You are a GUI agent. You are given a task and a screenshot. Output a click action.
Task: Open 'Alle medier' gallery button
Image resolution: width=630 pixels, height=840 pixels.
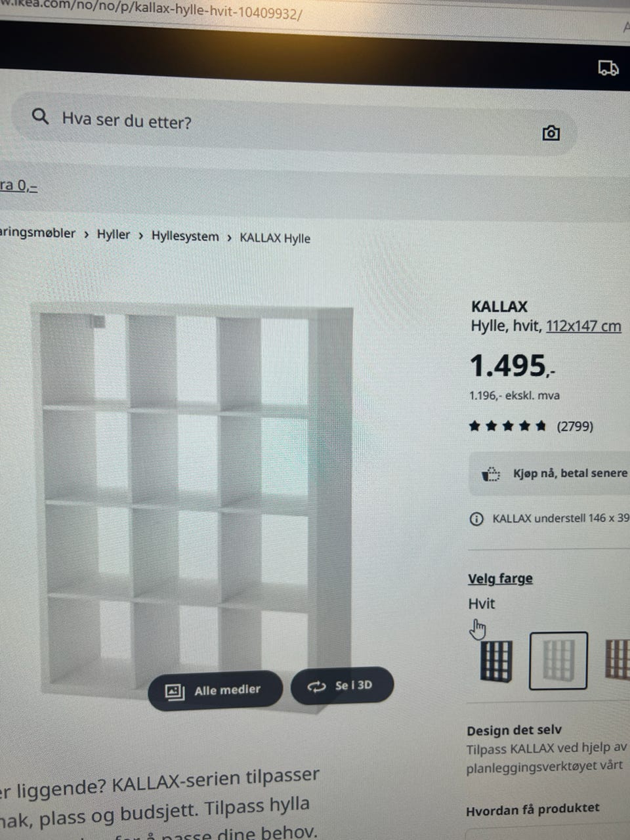pyautogui.click(x=215, y=690)
